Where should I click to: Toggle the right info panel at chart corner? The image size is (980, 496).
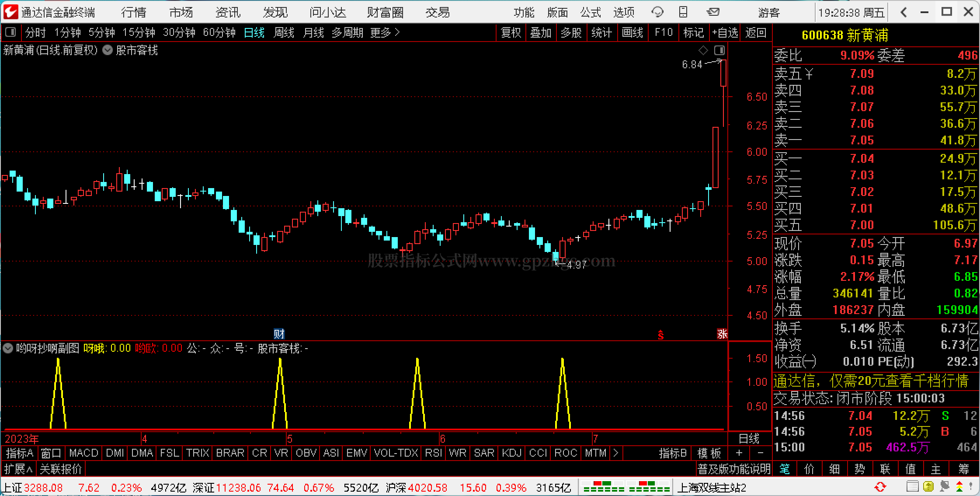tap(719, 50)
